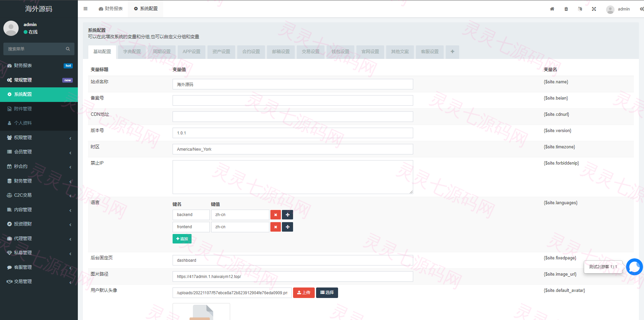Focus the 站点名称 input field
This screenshot has width=644, height=320.
pos(293,84)
